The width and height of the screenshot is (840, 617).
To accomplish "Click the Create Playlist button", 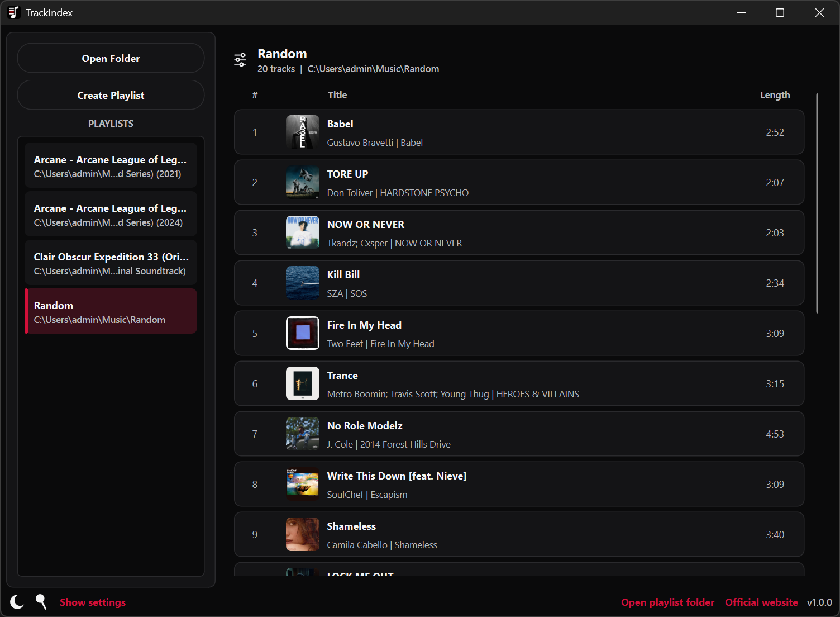I will (x=111, y=95).
